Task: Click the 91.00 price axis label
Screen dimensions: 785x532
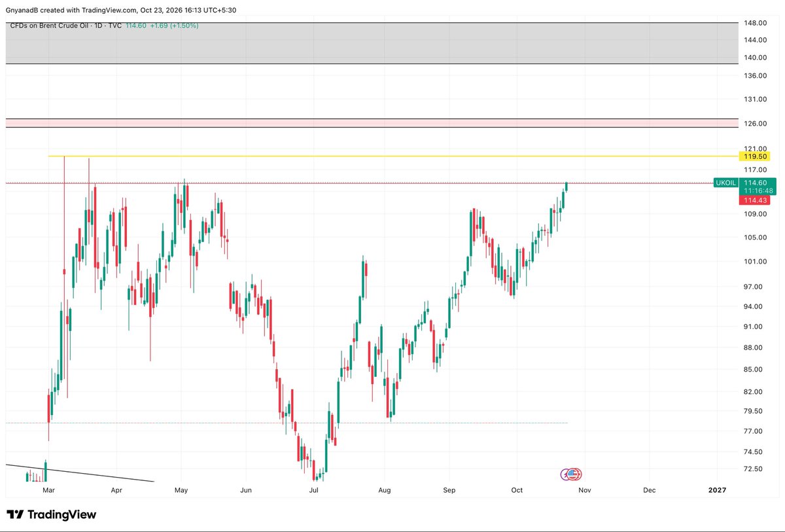Action: [x=754, y=327]
